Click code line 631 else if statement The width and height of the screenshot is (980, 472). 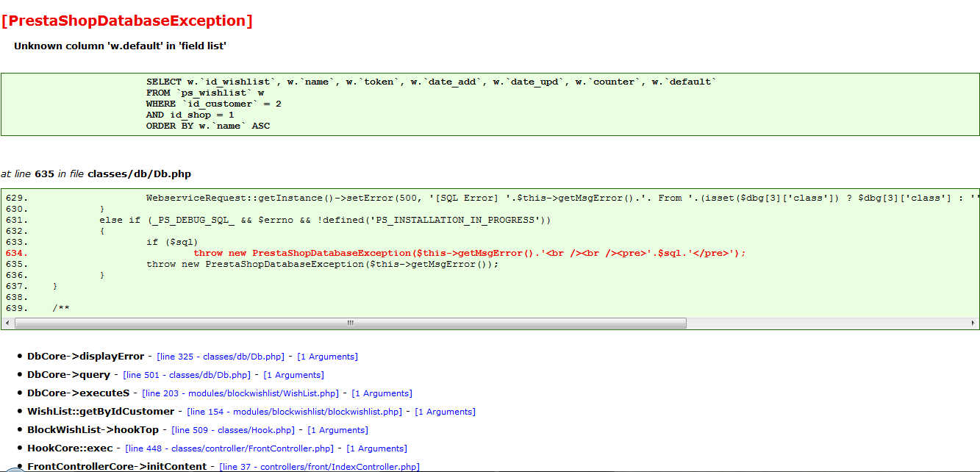325,220
